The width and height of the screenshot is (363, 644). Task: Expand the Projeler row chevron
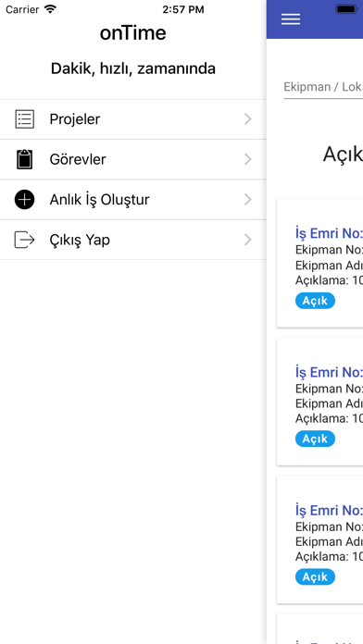coord(247,119)
